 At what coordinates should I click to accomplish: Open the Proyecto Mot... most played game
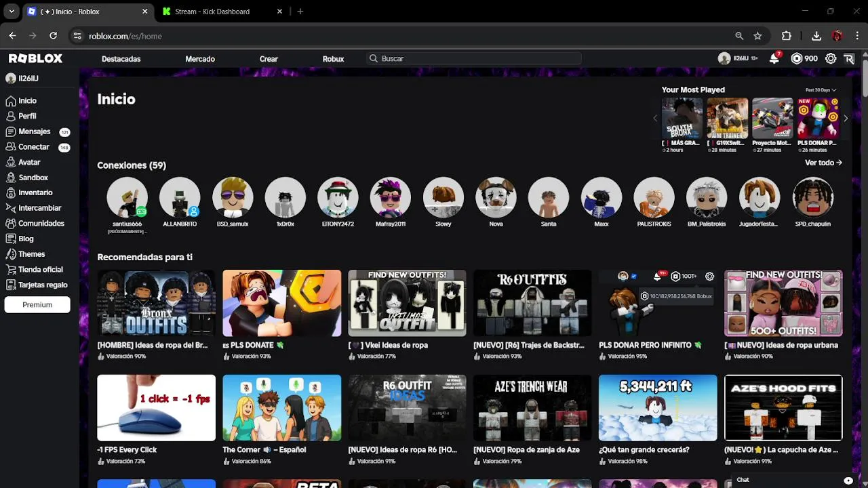tap(772, 118)
